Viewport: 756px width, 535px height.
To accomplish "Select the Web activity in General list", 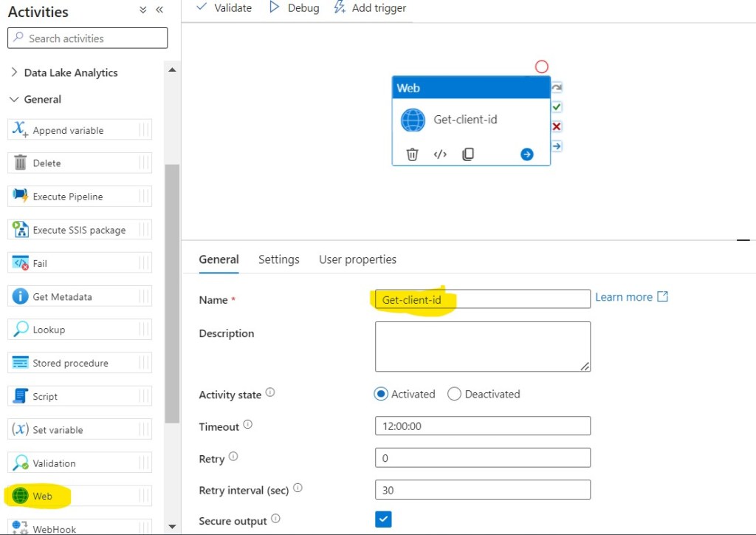I will [43, 496].
